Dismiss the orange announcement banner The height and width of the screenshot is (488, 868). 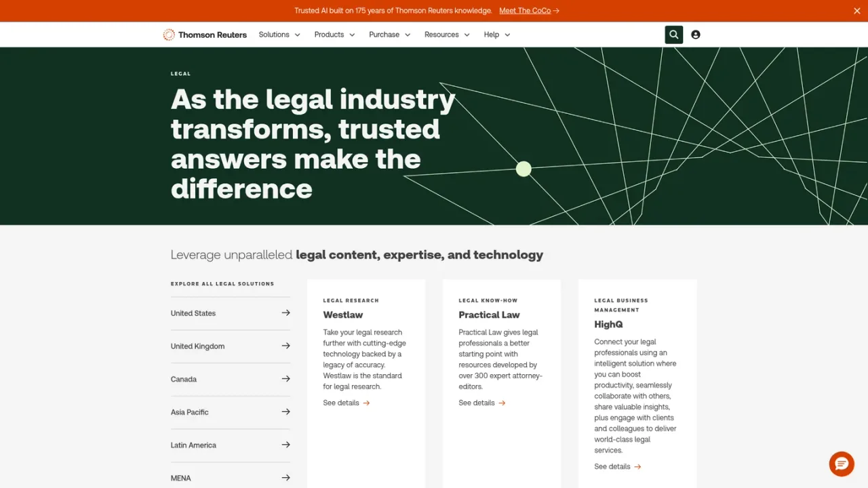856,11
